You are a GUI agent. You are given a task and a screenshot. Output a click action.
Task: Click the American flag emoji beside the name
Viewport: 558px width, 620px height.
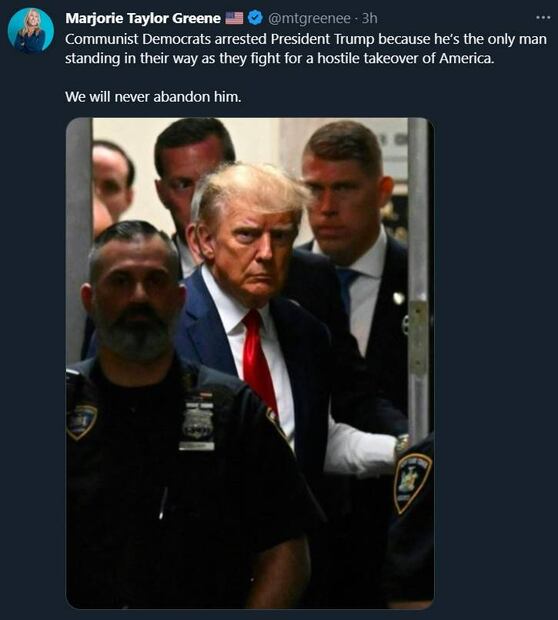pos(234,18)
